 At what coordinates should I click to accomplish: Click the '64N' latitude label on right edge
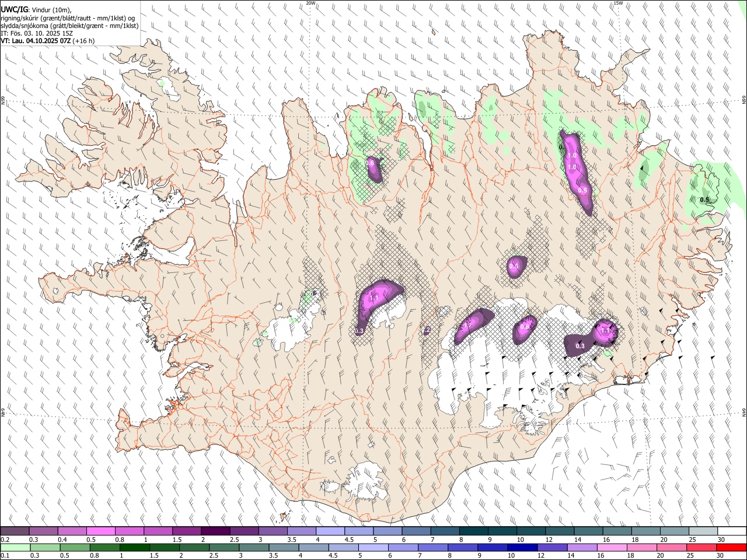[x=744, y=412]
